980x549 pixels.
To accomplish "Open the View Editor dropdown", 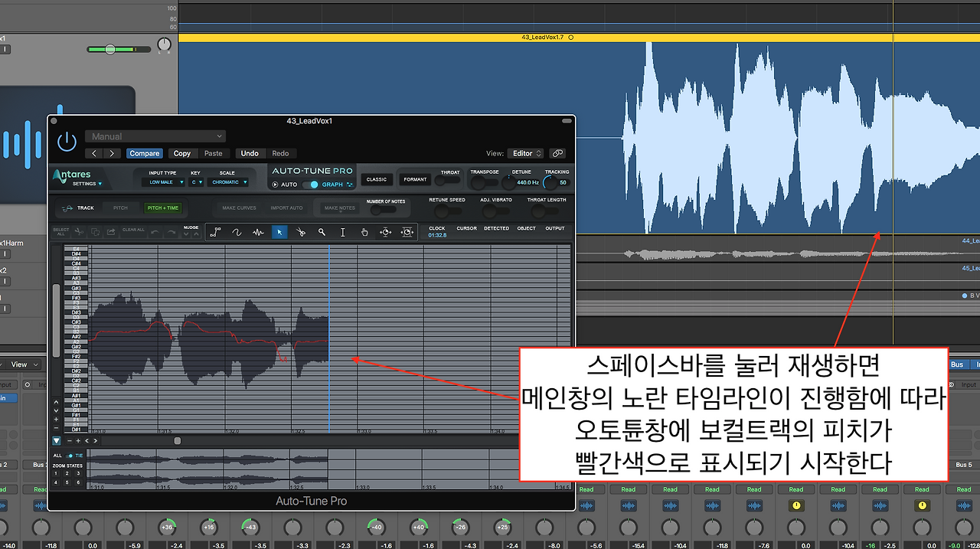I will pos(527,153).
